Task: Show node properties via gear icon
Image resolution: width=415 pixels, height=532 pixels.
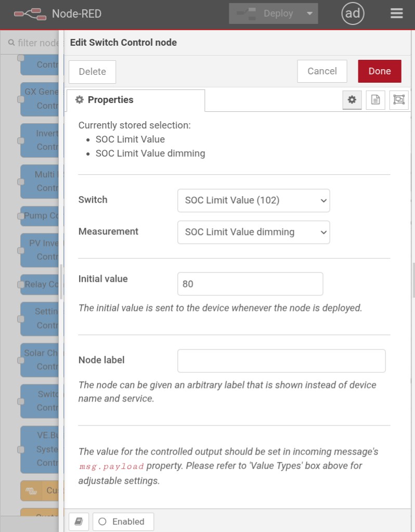Action: (x=352, y=100)
